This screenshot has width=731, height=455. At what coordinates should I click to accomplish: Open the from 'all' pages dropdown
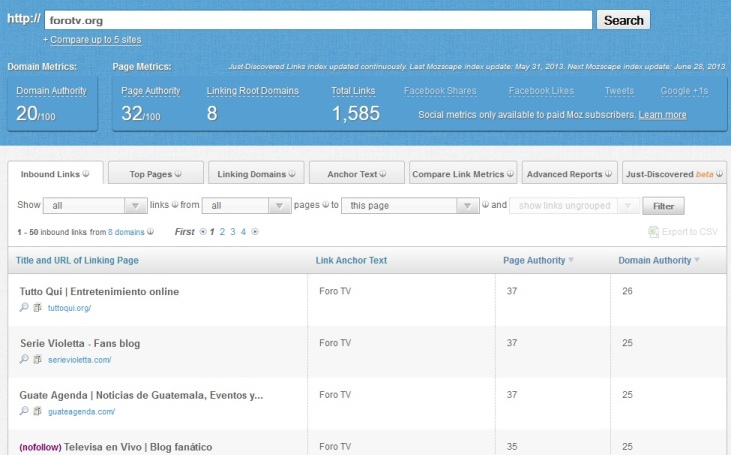point(247,206)
